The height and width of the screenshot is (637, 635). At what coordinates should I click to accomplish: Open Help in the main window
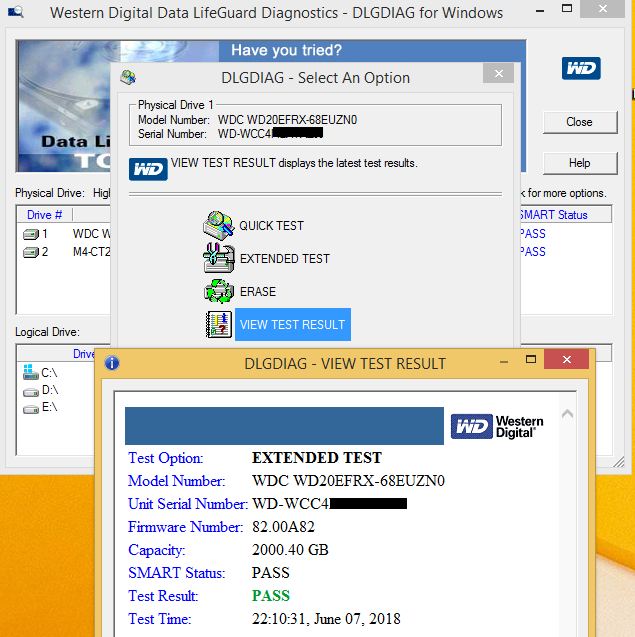pyautogui.click(x=580, y=163)
